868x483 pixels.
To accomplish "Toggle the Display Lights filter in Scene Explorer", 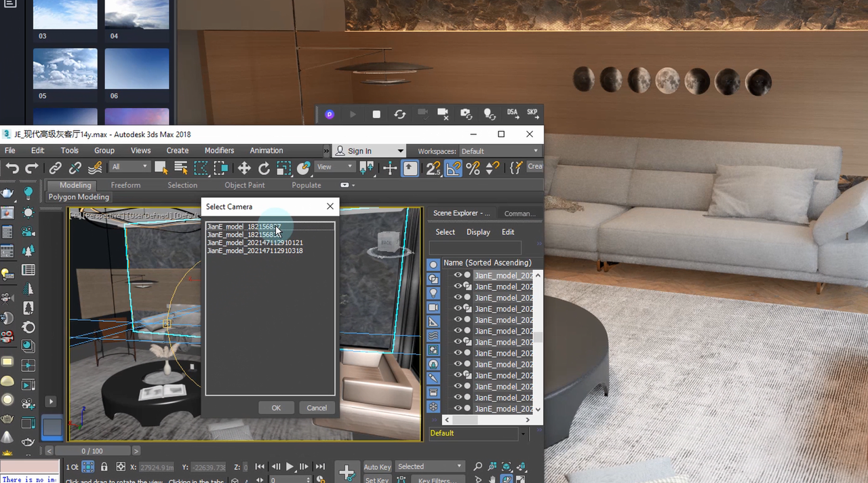I will tap(433, 293).
